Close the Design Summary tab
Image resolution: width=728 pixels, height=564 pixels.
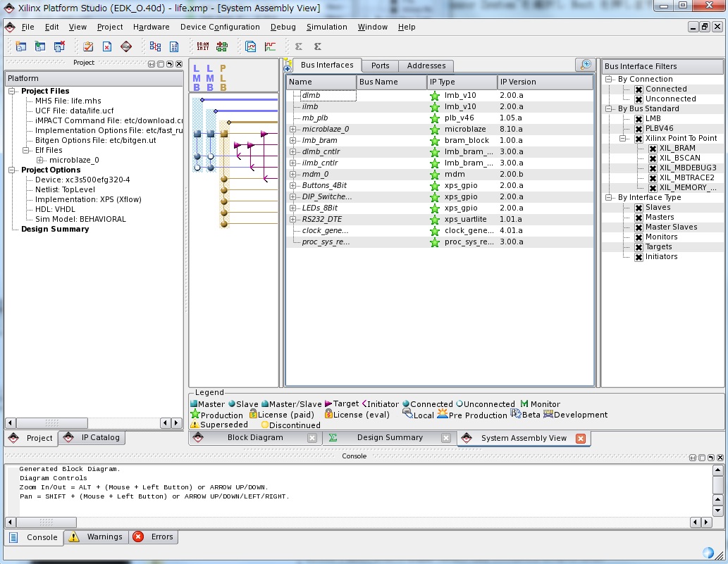(445, 438)
